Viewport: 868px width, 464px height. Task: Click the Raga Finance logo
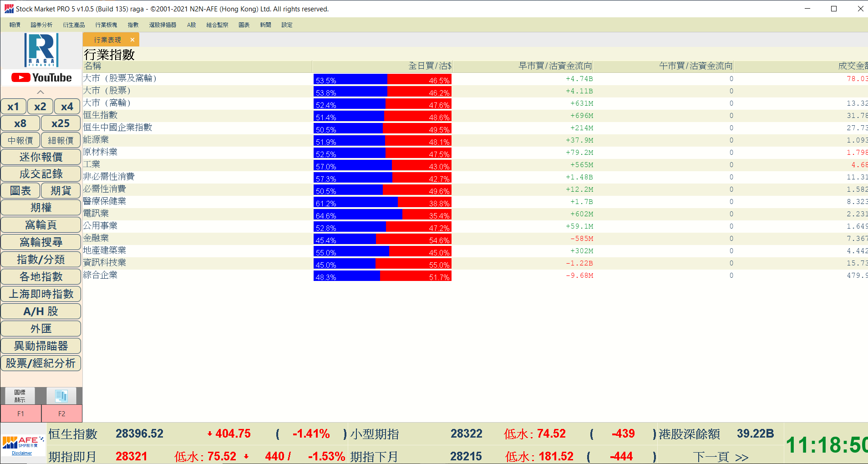(41, 50)
